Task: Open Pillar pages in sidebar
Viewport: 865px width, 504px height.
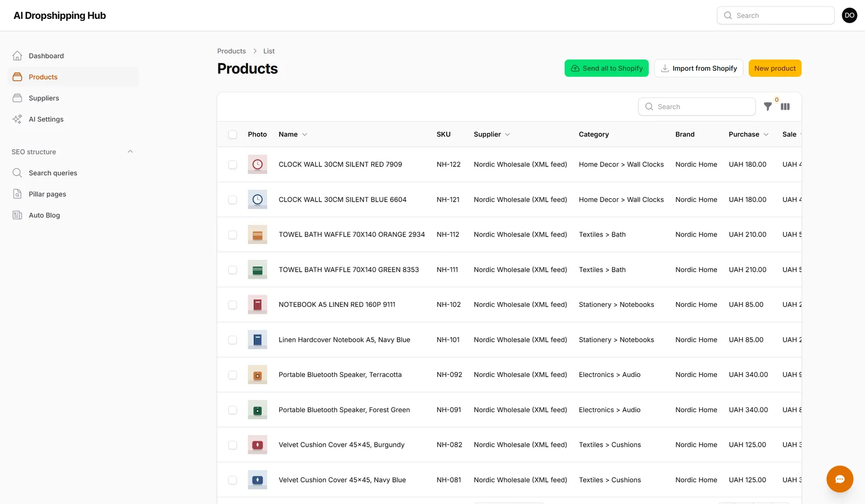Action: pyautogui.click(x=72, y=194)
